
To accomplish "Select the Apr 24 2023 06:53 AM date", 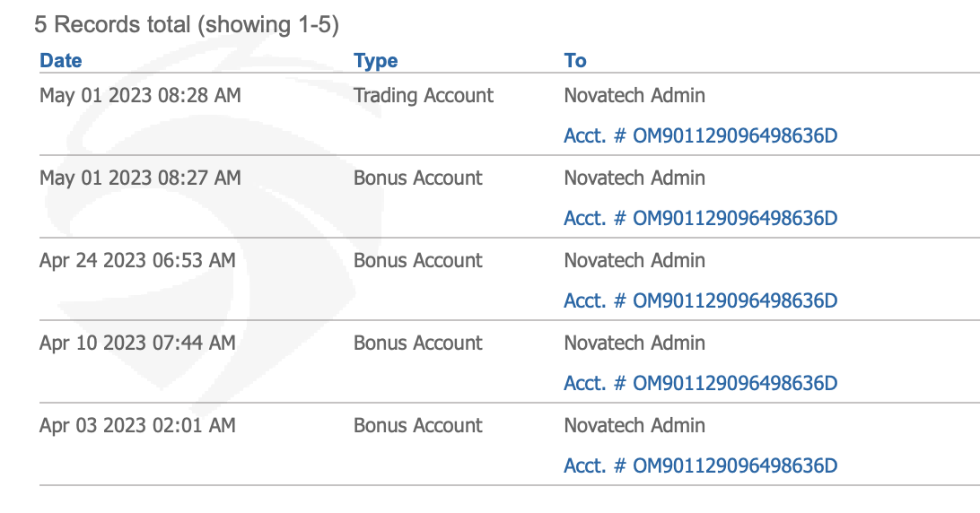I will pyautogui.click(x=137, y=261).
